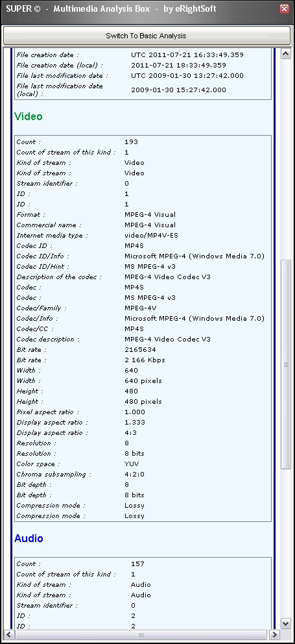The width and height of the screenshot is (295, 644).
Task: Click the vertical scrollbar down arrow
Action: (286, 623)
